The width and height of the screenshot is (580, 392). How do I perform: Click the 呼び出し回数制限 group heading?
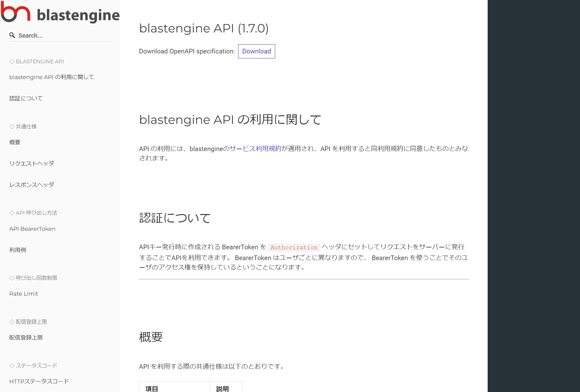pyautogui.click(x=33, y=278)
